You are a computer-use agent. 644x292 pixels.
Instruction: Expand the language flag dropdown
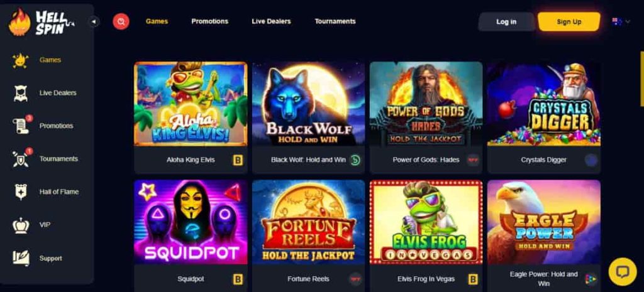point(621,22)
